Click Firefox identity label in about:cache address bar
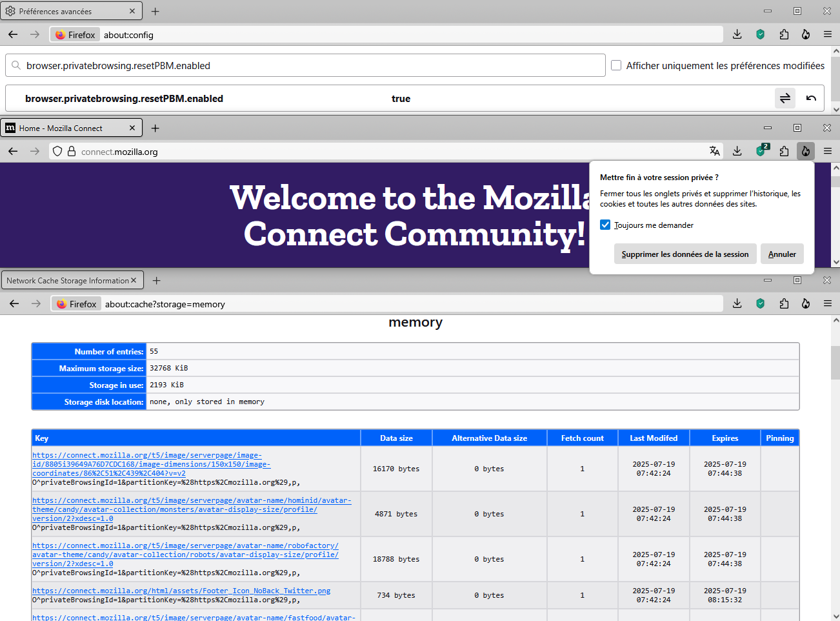Image resolution: width=840 pixels, height=621 pixels. tap(77, 303)
